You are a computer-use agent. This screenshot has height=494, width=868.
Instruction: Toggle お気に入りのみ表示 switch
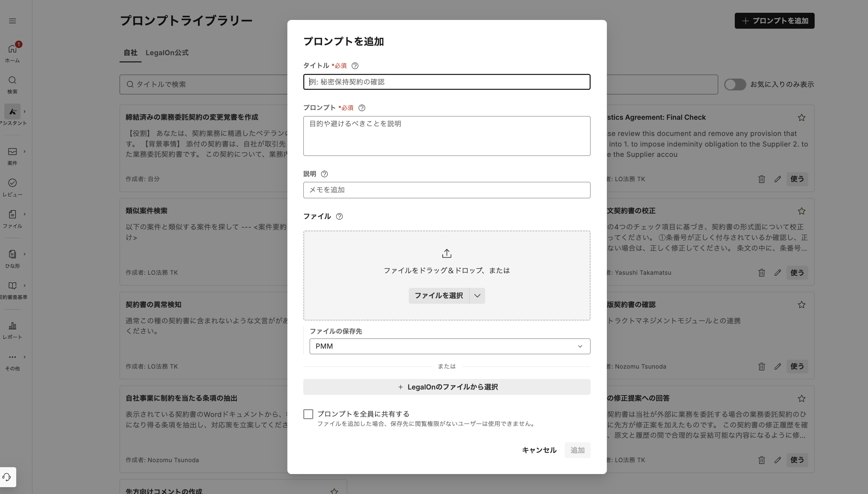735,85
